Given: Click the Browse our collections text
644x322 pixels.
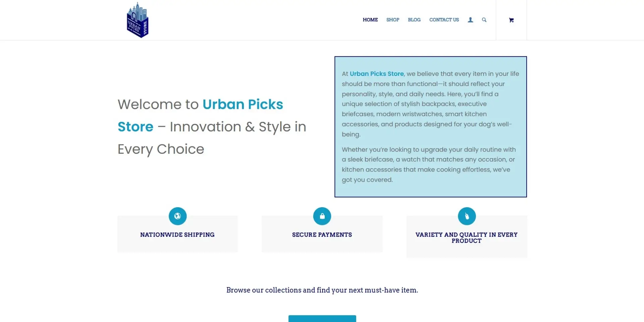Looking at the screenshot, I should coord(322,290).
